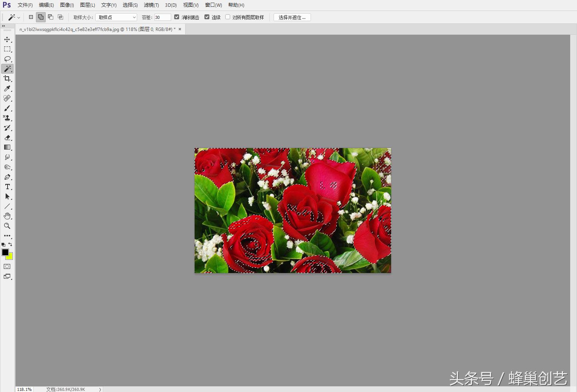Select the Crop tool
Viewport: 577px width, 392px height.
(7, 79)
